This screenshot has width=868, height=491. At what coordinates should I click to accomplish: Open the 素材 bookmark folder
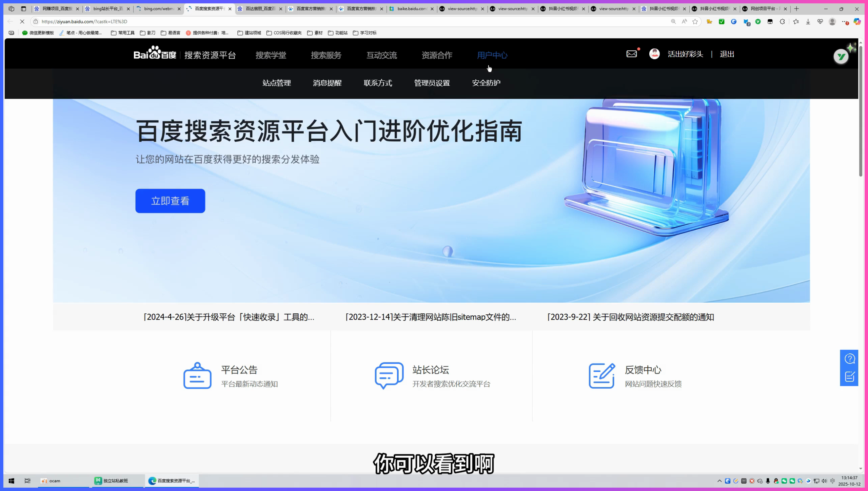point(315,33)
